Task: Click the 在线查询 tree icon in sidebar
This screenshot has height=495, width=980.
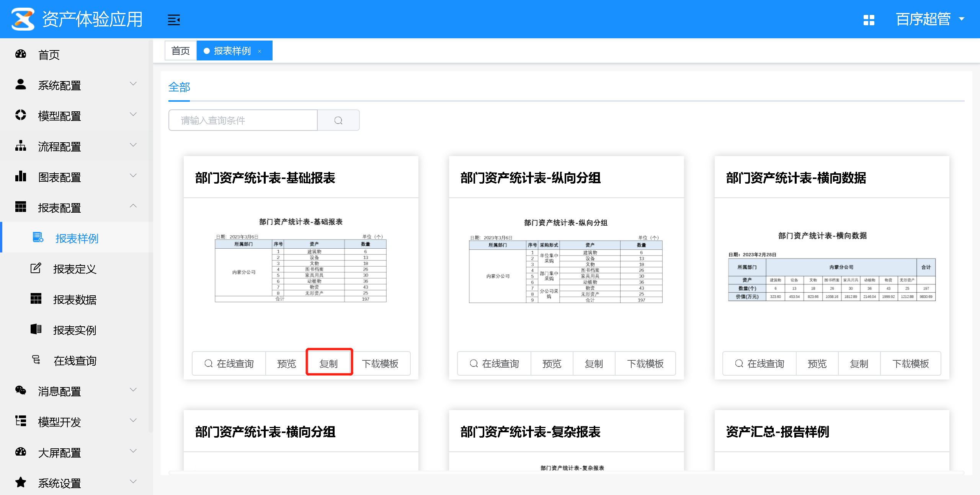Action: click(x=36, y=360)
